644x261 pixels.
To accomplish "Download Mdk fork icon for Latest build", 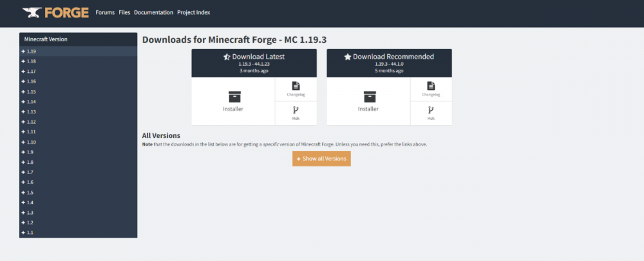I will tap(296, 110).
